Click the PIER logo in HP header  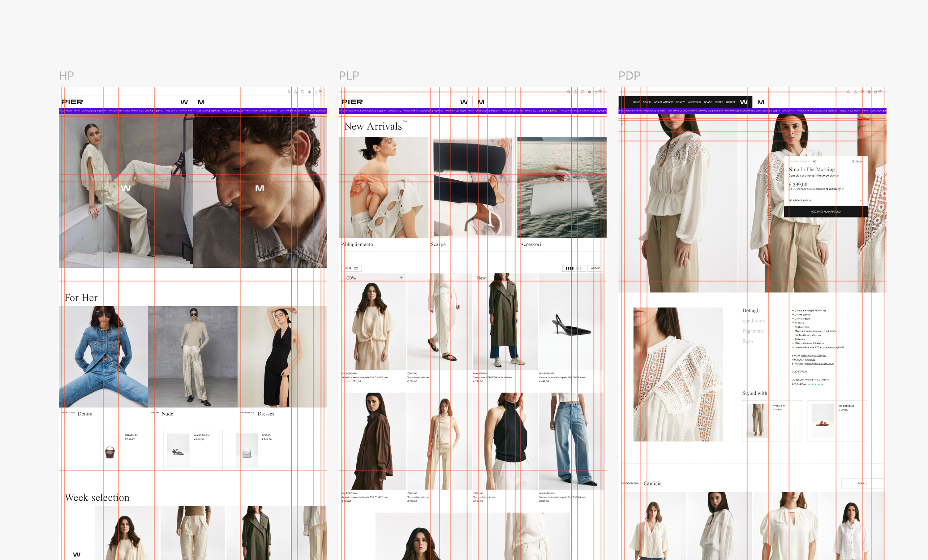click(x=72, y=102)
